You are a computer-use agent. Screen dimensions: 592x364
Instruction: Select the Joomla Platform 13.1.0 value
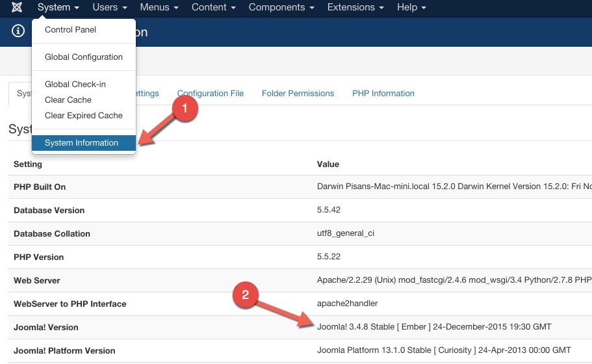(444, 350)
